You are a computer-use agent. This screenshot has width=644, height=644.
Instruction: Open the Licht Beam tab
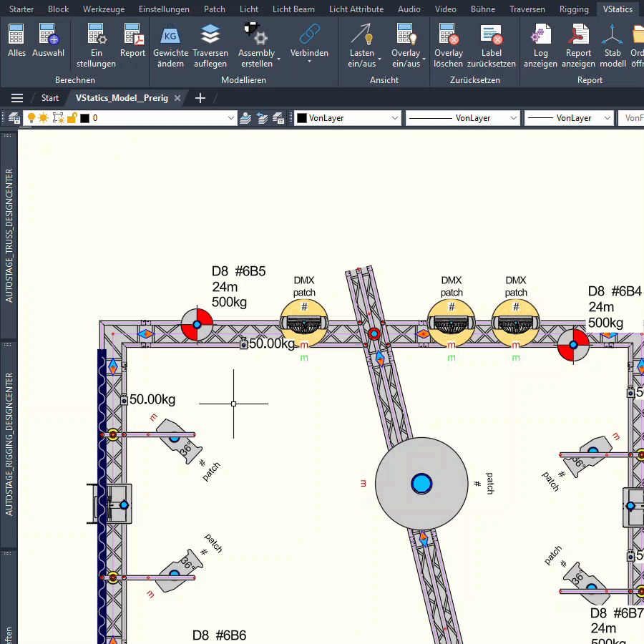click(x=293, y=9)
